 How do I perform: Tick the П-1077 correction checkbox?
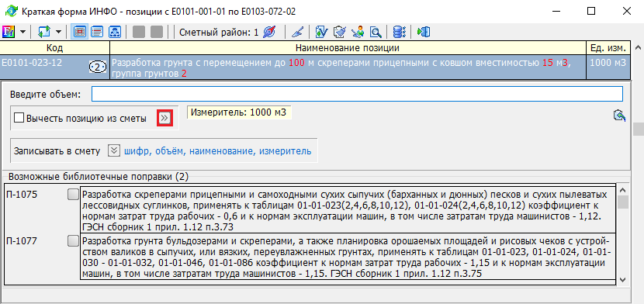[73, 241]
